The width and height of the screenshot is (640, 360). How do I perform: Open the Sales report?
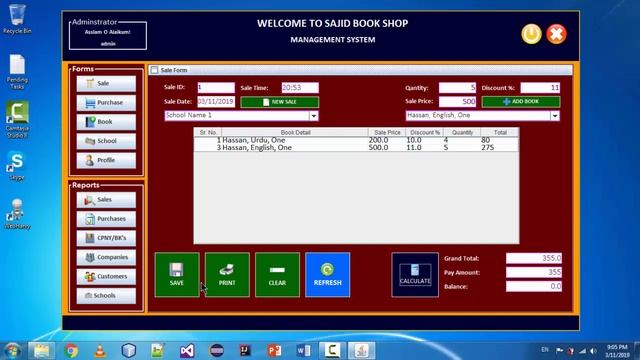pyautogui.click(x=106, y=200)
